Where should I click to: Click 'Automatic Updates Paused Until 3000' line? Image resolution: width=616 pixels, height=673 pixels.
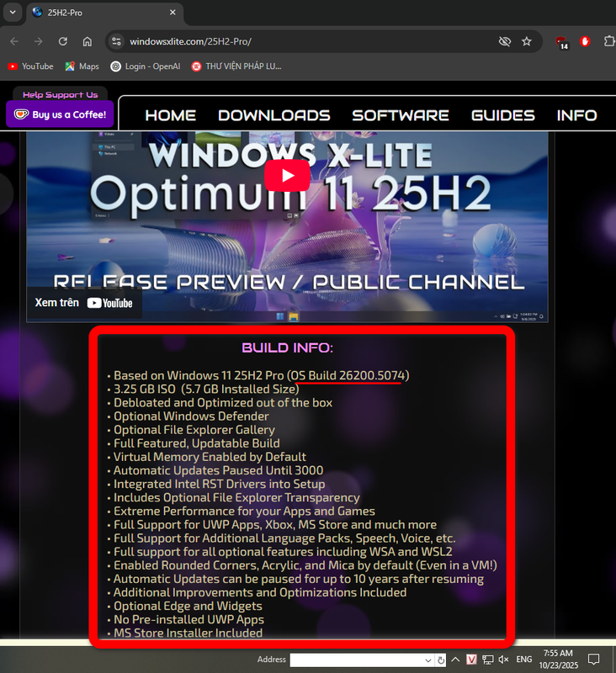coord(218,470)
